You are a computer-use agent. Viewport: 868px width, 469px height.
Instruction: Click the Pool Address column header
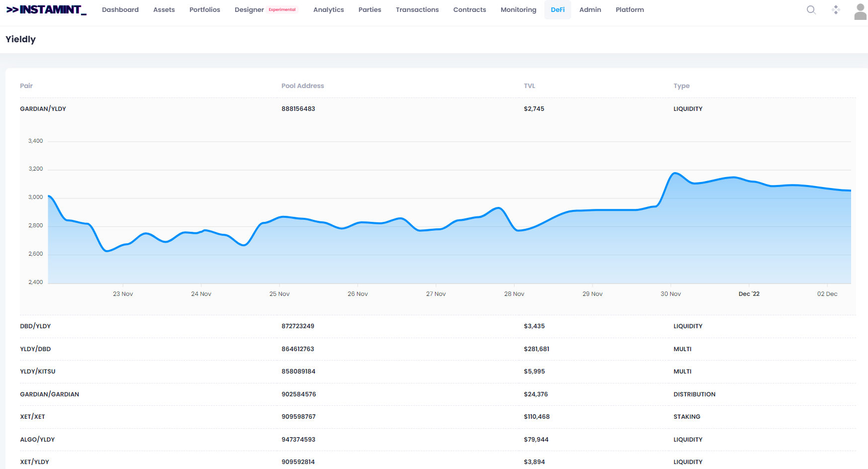(x=303, y=86)
